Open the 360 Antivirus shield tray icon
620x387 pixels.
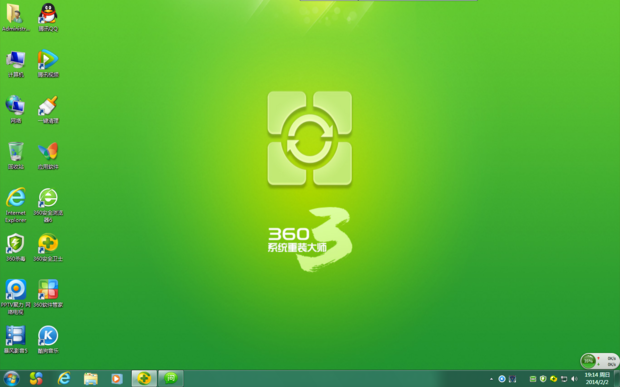[543, 379]
